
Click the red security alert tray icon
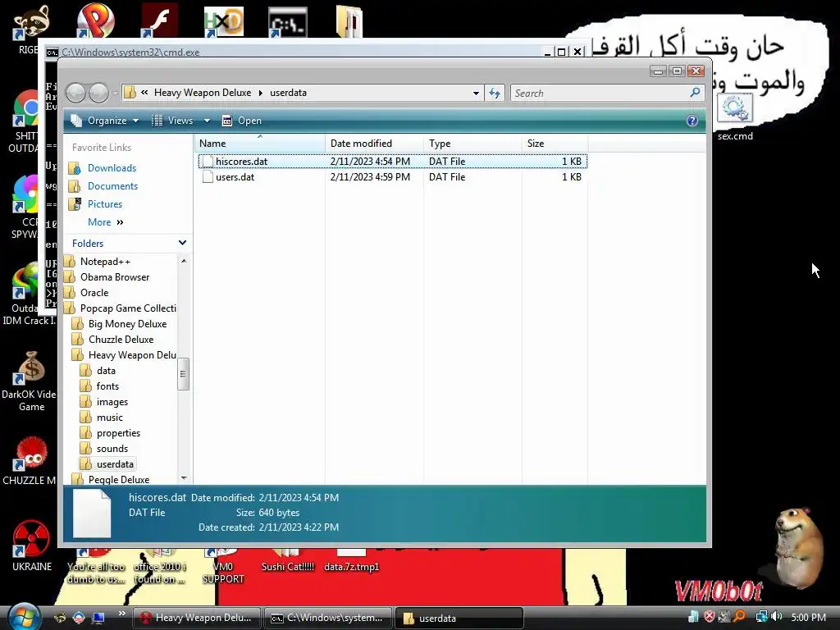point(710,617)
